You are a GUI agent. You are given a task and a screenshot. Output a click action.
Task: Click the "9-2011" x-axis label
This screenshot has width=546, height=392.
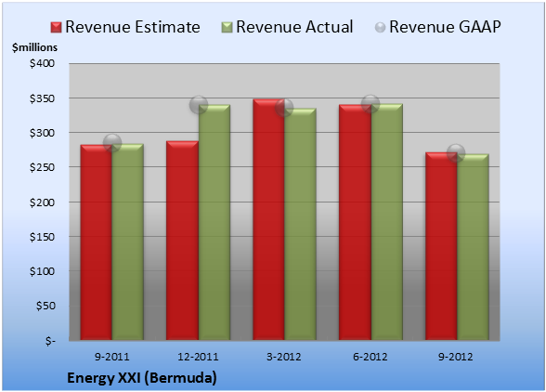112,357
